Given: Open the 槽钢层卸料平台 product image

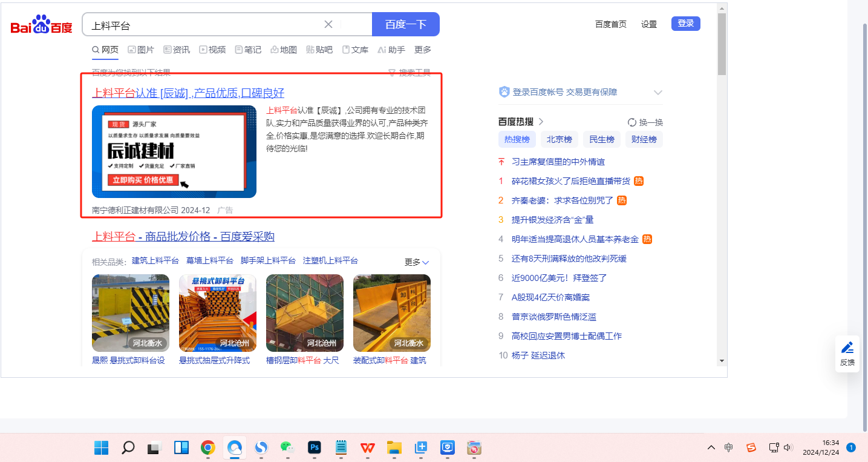Looking at the screenshot, I should tap(305, 313).
